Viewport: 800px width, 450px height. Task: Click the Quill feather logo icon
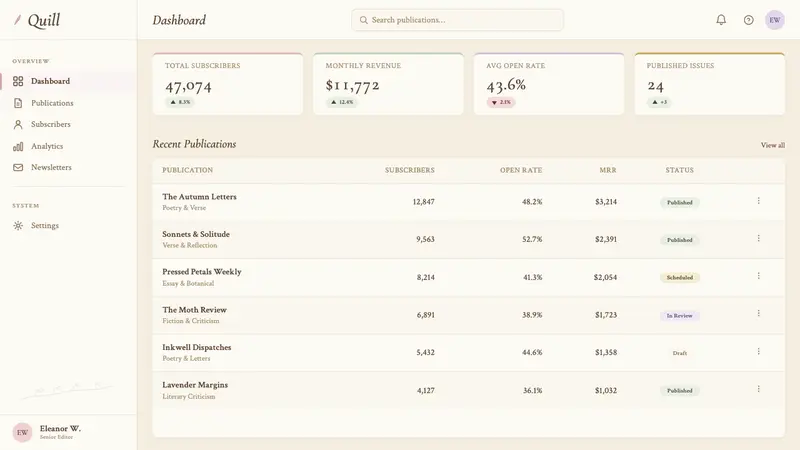pyautogui.click(x=17, y=20)
